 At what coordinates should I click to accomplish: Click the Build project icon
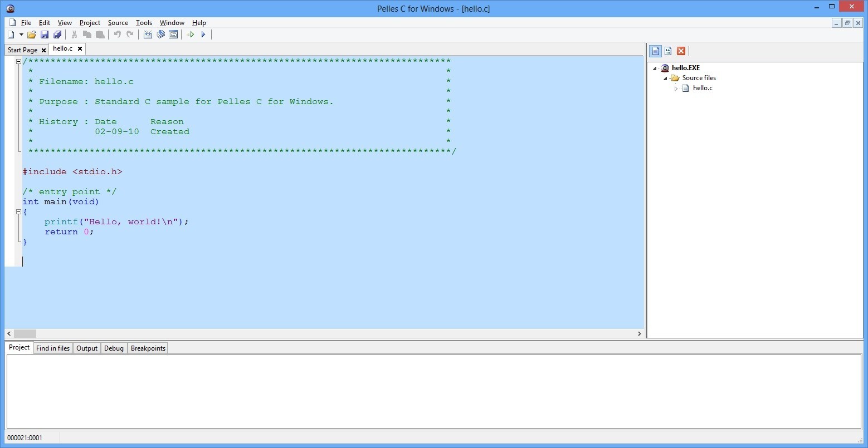(160, 35)
